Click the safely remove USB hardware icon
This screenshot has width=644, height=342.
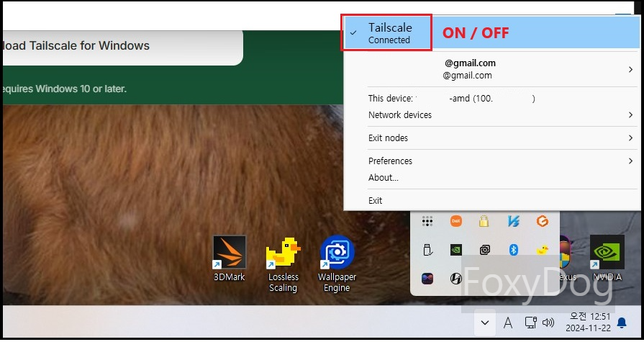click(x=427, y=250)
